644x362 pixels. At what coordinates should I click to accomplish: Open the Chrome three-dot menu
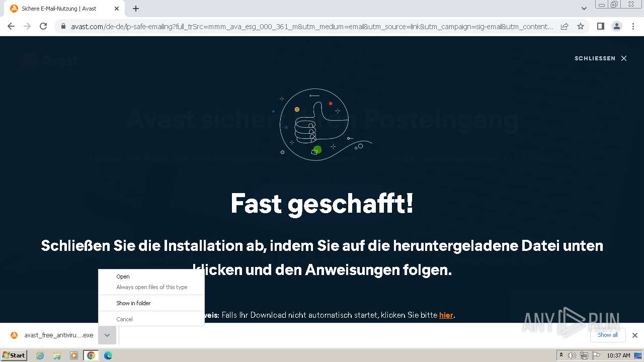(633, 26)
